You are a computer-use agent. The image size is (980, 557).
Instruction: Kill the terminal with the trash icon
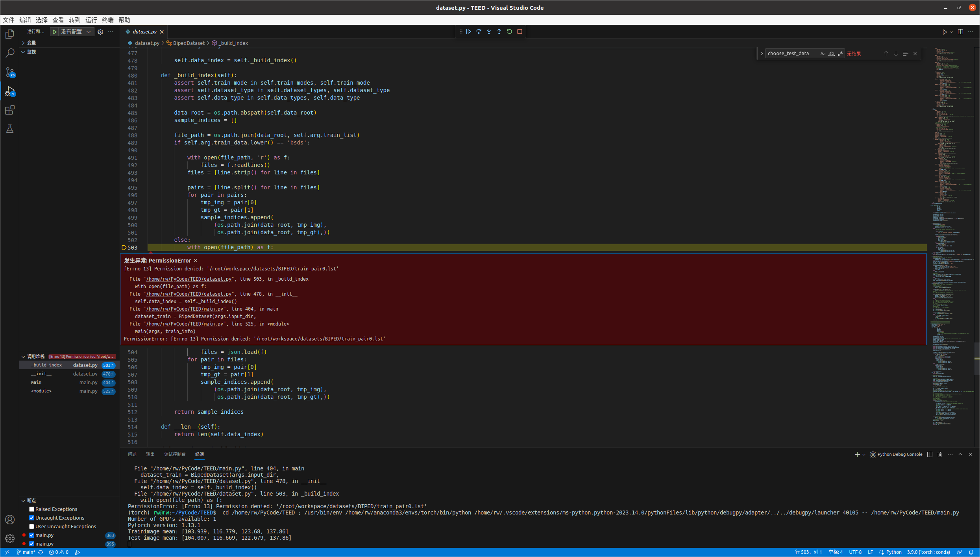(940, 454)
